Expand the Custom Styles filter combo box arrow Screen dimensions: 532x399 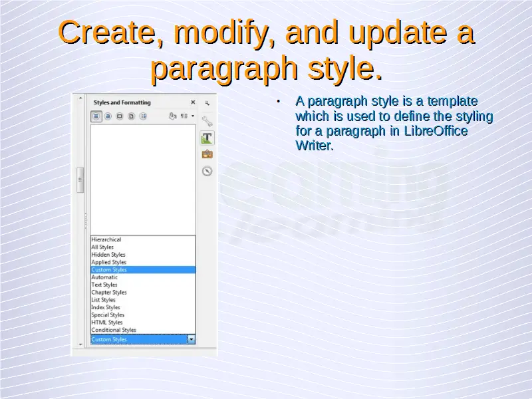click(x=192, y=339)
